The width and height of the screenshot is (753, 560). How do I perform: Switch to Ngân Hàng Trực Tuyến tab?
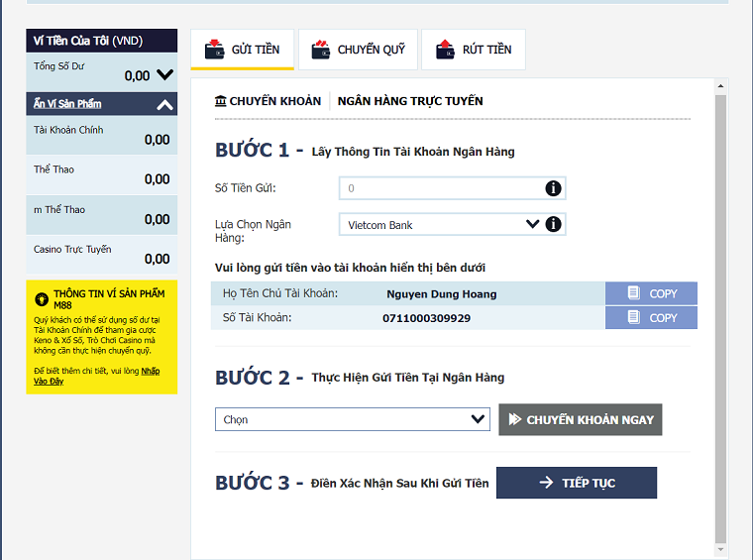tap(410, 101)
